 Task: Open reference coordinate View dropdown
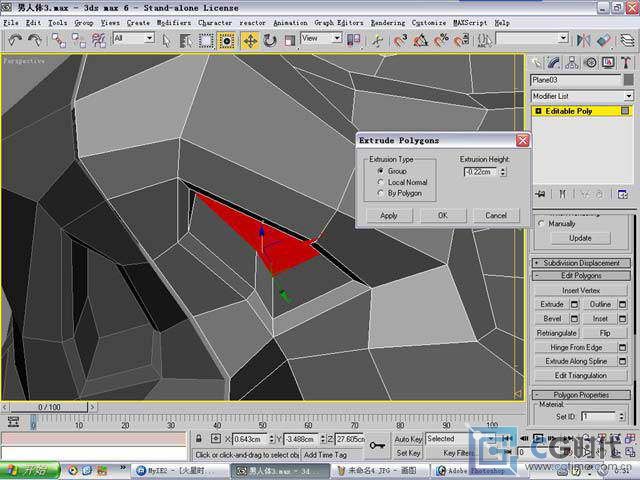[337, 38]
